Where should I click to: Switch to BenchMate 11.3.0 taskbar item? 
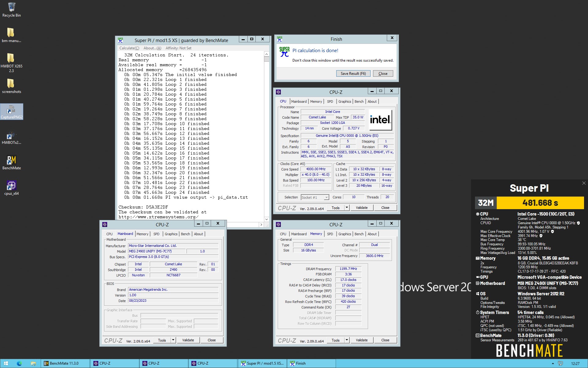[65, 363]
